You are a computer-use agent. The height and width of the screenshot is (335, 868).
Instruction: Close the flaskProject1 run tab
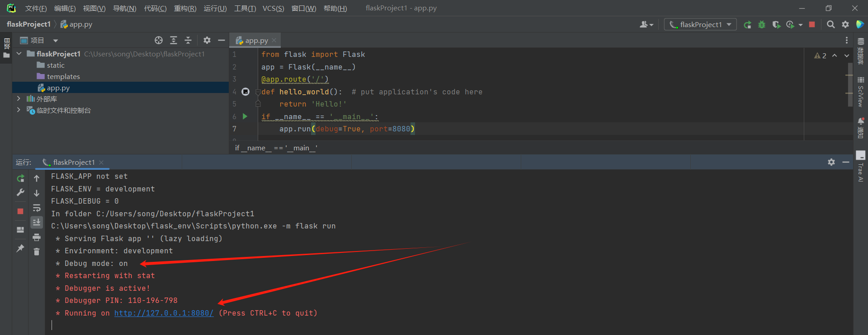coord(101,162)
